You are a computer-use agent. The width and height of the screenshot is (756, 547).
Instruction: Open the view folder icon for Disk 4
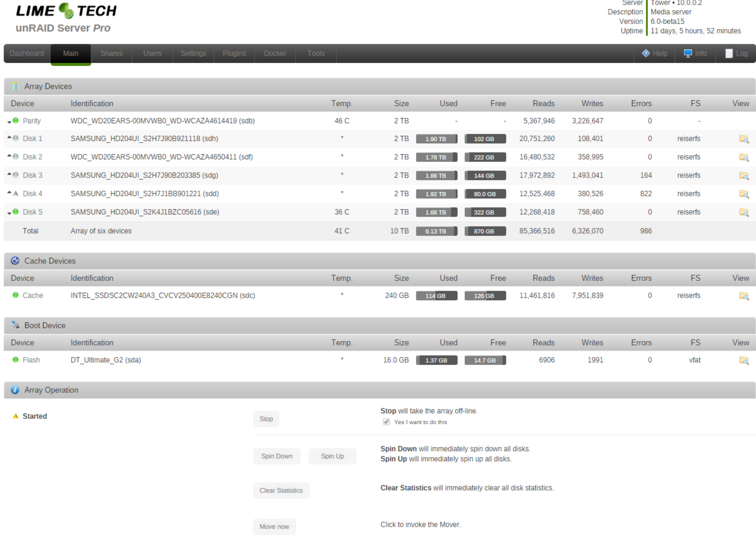coord(744,194)
